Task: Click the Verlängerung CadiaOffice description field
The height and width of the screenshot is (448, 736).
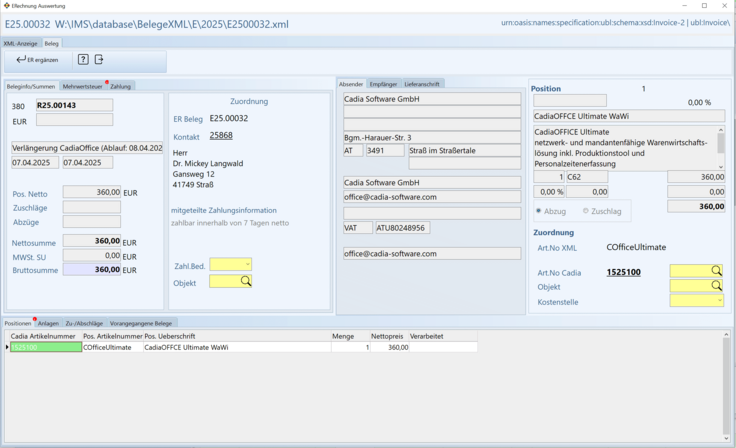Action: pyautogui.click(x=87, y=148)
